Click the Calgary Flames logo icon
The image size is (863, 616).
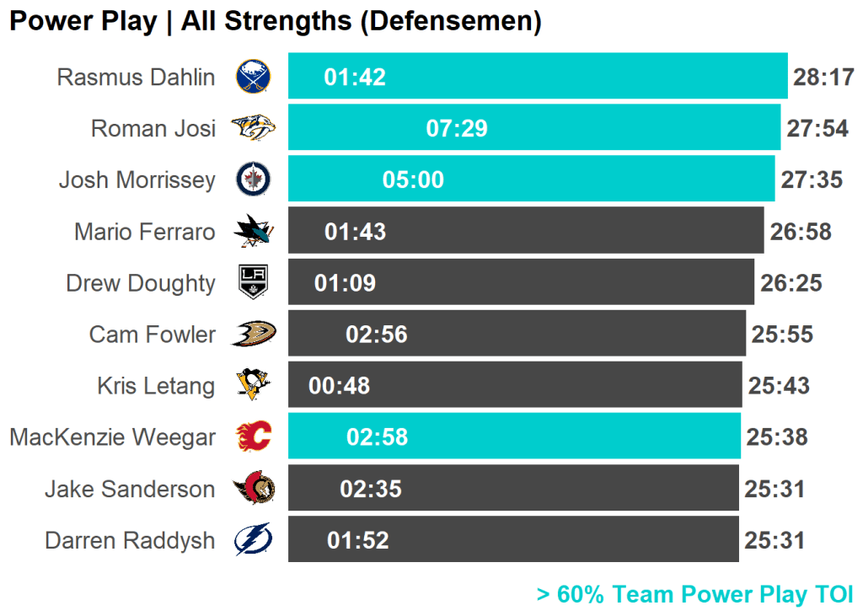click(x=252, y=437)
